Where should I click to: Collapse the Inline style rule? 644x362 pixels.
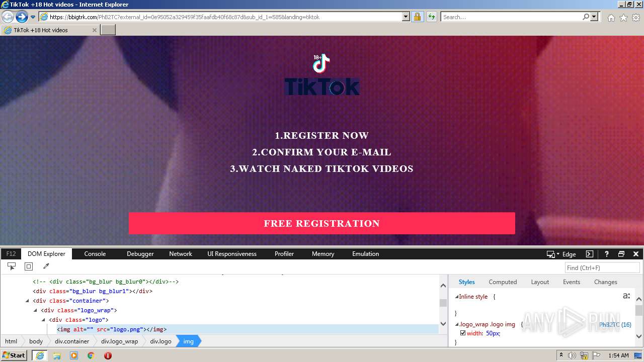(x=457, y=297)
